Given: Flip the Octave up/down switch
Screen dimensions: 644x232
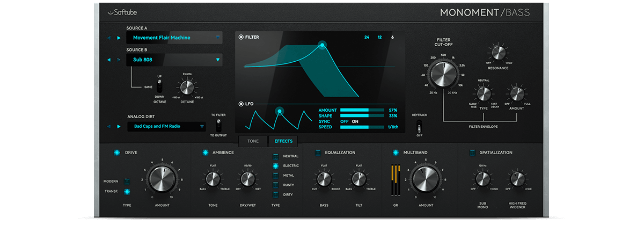Looking at the screenshot, I should [159, 86].
